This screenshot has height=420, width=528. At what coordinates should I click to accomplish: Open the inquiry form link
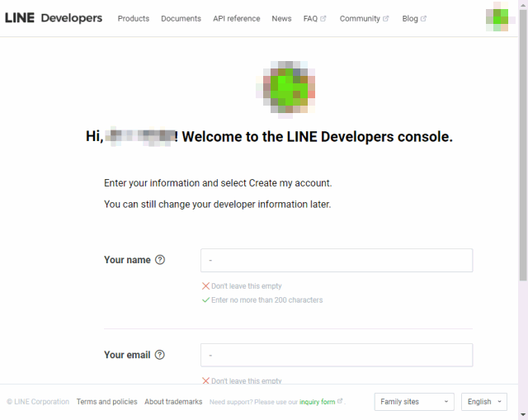tap(317, 402)
